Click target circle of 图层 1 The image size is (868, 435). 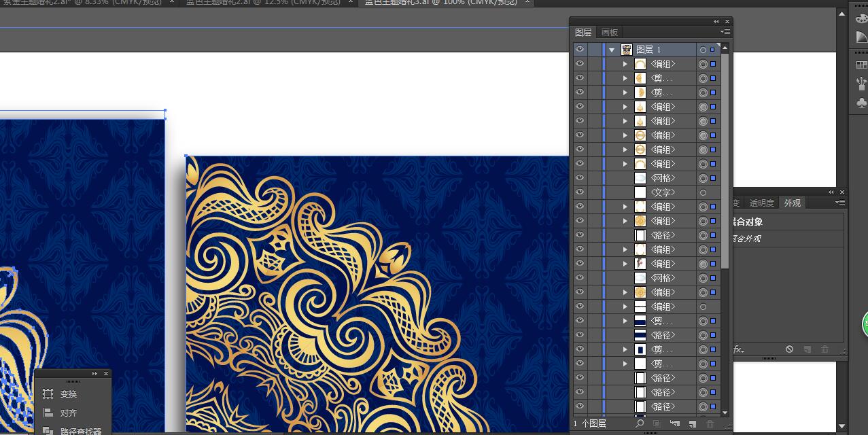703,50
